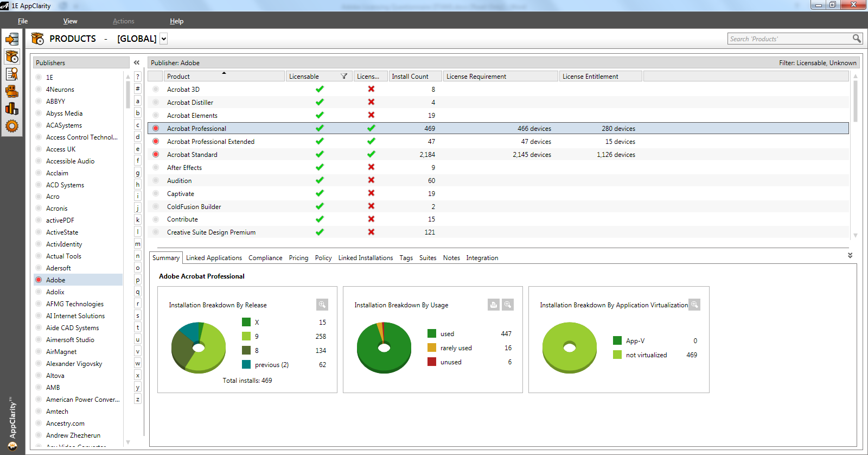
Task: Select the Acrobat Standard radio button
Action: click(156, 155)
